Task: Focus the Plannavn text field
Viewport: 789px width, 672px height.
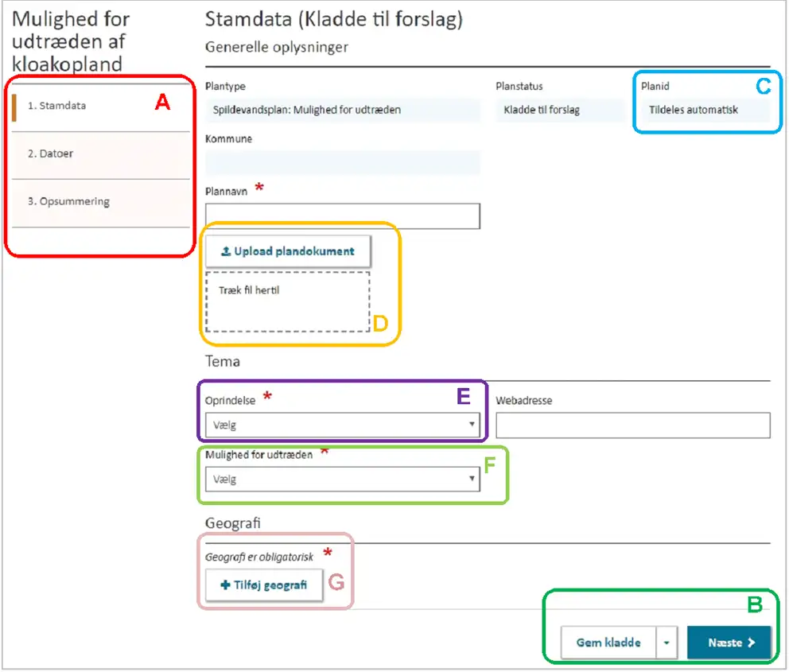Action: click(342, 216)
